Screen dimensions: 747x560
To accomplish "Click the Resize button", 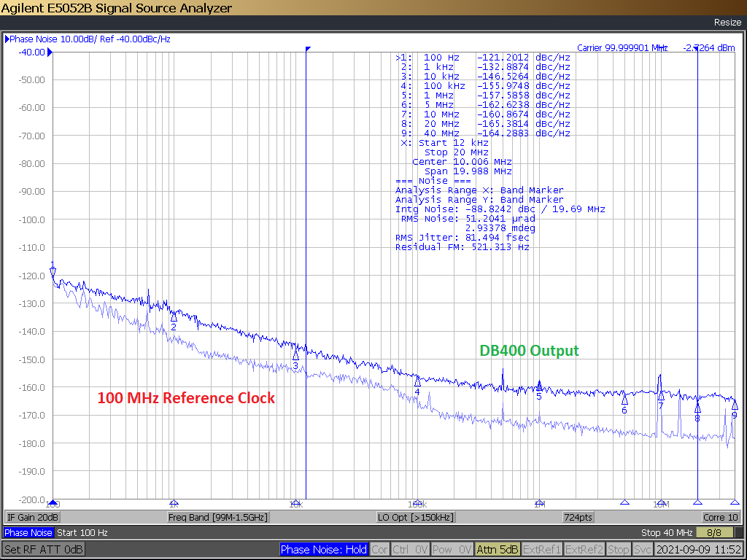I will [727, 22].
